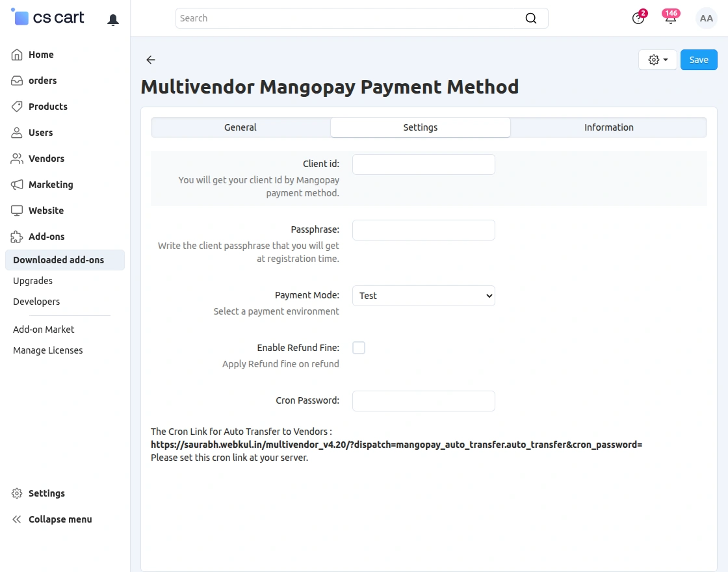Open Manage Licenses link
728x572 pixels.
48,350
